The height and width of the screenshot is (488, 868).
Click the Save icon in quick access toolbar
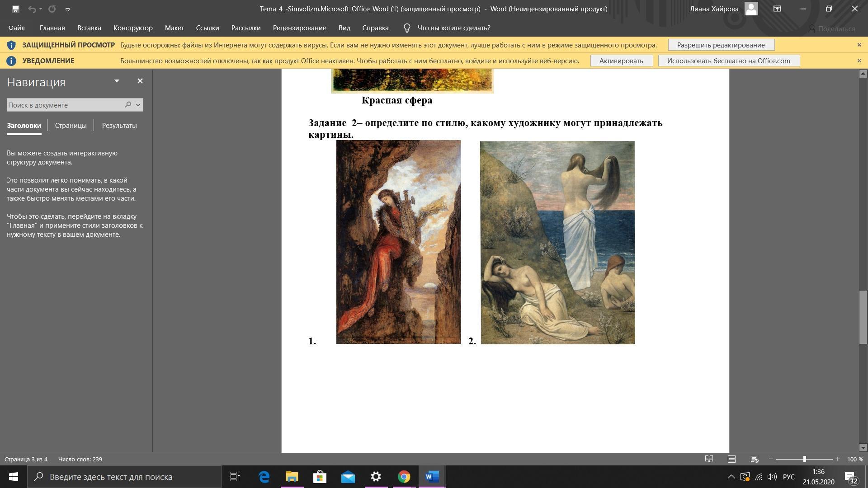pyautogui.click(x=15, y=9)
